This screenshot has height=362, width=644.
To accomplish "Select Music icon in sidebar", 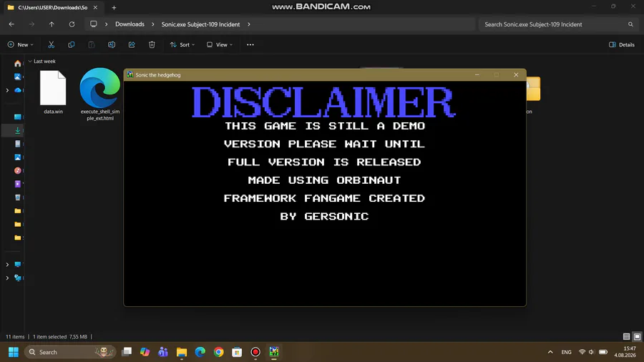I will tap(18, 170).
